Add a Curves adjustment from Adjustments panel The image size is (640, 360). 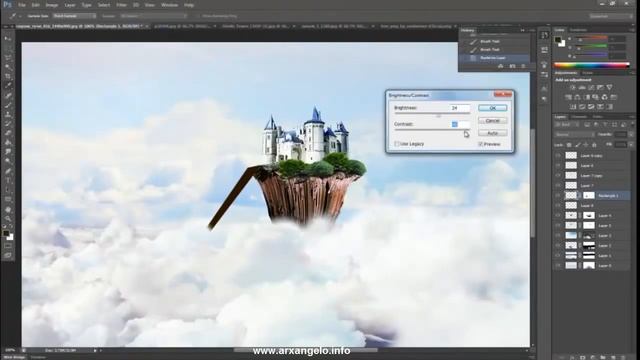point(591,87)
